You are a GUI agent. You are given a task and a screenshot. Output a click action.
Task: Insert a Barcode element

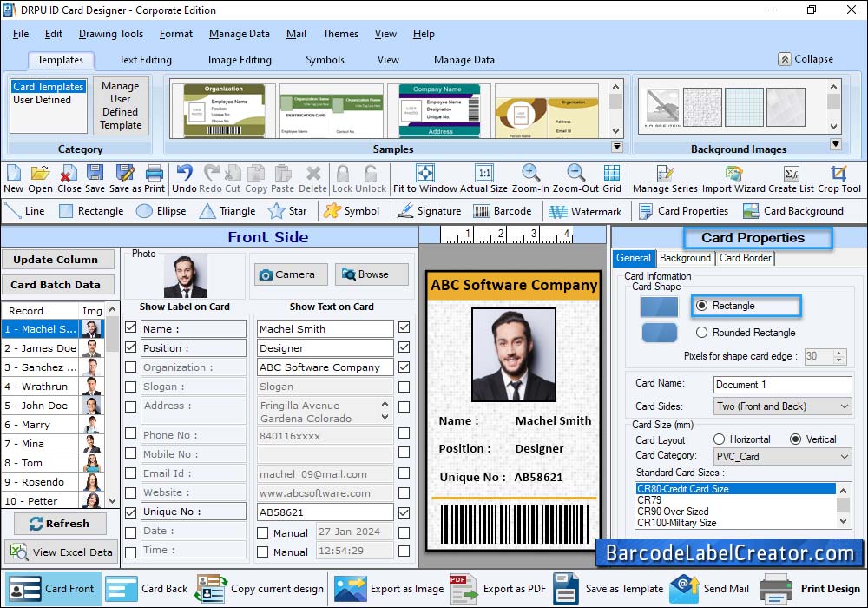click(503, 211)
